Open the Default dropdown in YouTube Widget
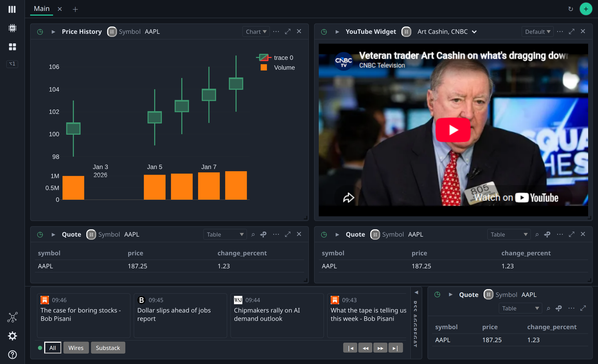The image size is (598, 364). point(537,32)
